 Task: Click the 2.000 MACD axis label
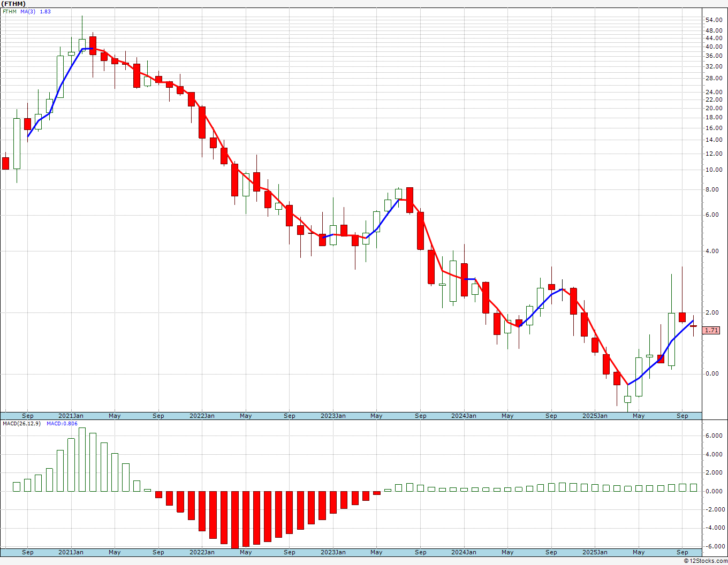click(715, 472)
